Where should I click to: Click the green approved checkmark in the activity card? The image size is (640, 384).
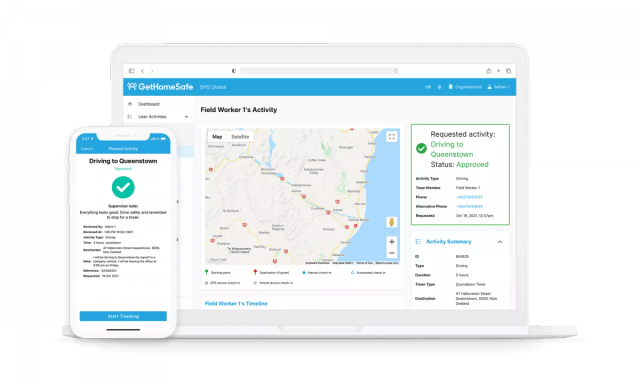point(421,148)
